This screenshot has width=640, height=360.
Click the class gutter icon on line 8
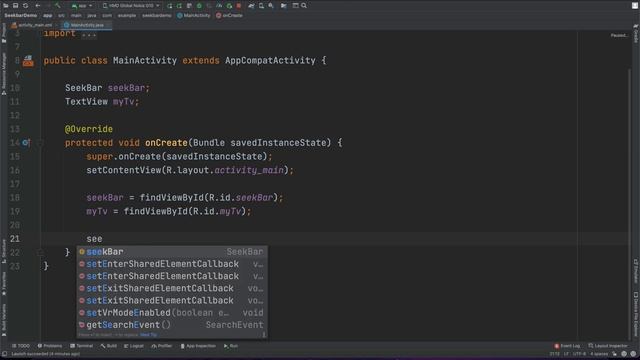pos(28,61)
